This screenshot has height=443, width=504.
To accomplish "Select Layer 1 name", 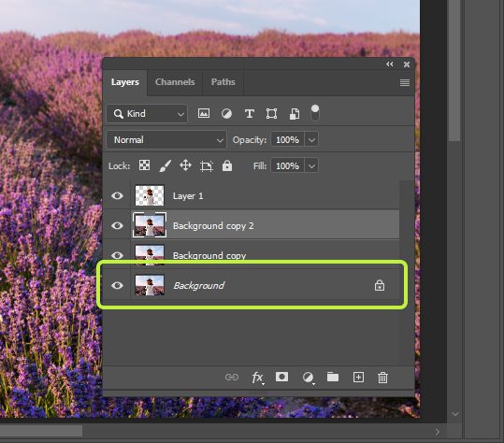I will pyautogui.click(x=188, y=196).
